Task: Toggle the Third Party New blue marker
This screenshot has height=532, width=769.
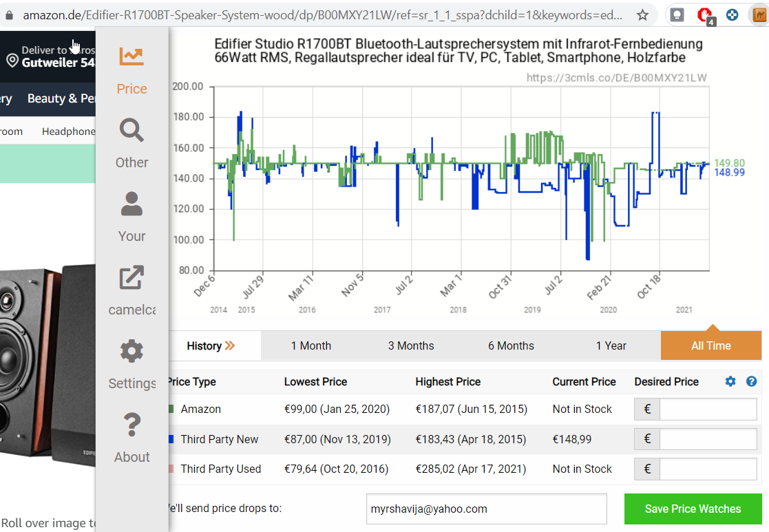Action: point(171,439)
